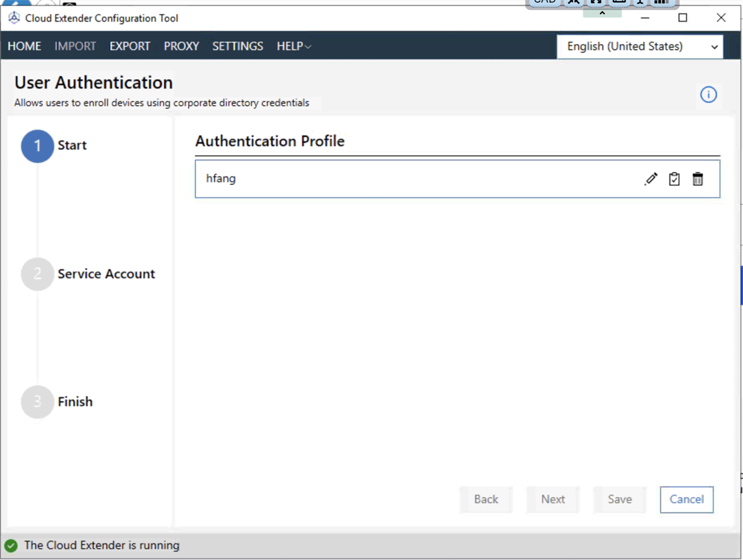Click the Save button
743x560 pixels.
pos(619,499)
